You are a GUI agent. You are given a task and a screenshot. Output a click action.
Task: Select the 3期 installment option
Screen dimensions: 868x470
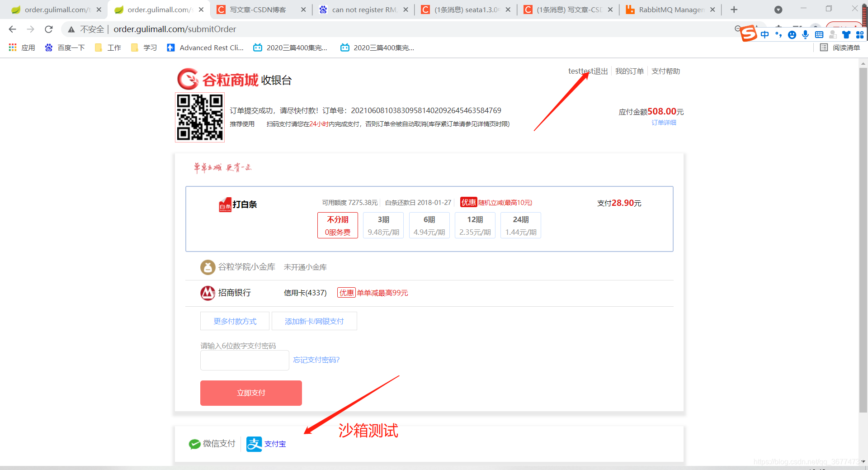tap(383, 225)
